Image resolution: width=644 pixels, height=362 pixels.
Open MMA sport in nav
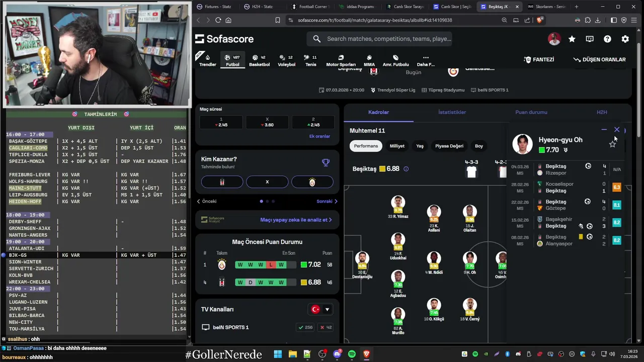(x=369, y=60)
